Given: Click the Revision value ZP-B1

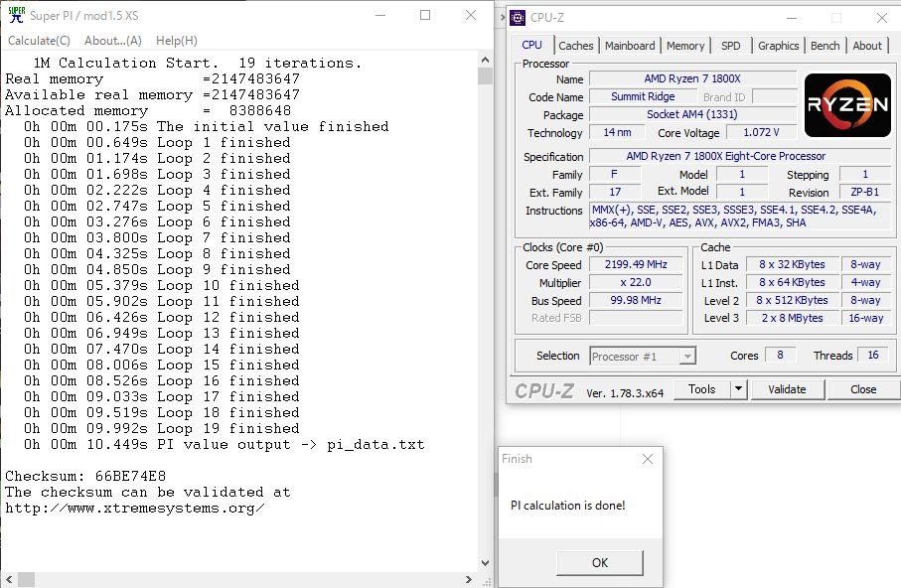Looking at the screenshot, I should click(865, 192).
